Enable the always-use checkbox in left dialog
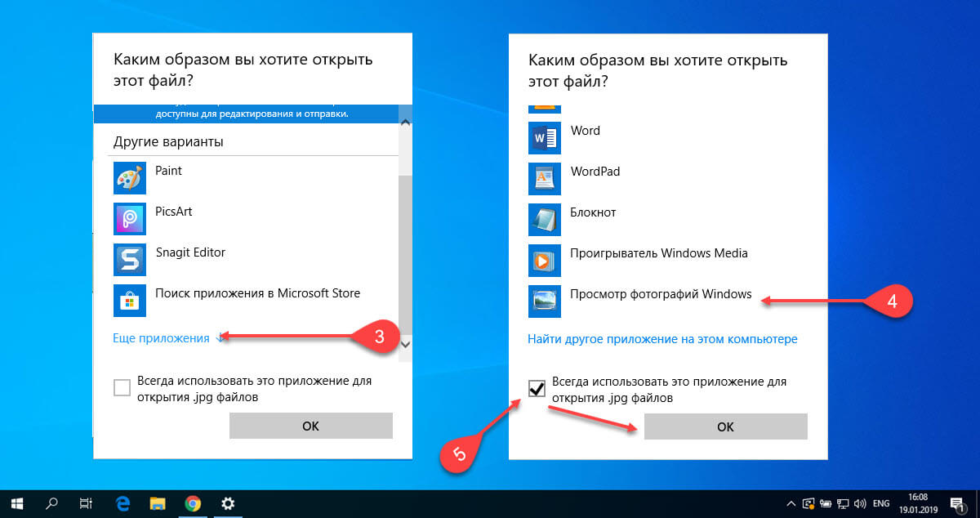The width and height of the screenshot is (980, 518). (122, 388)
